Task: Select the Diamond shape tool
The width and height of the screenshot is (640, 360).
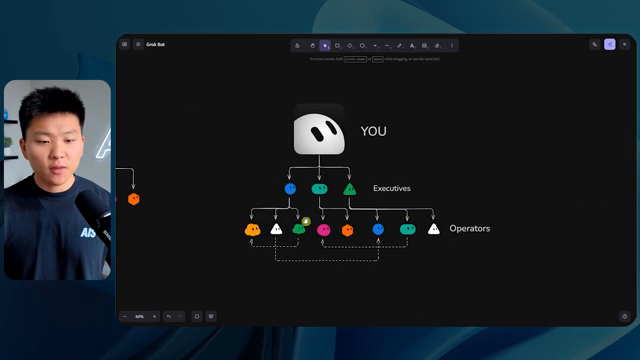Action: pyautogui.click(x=350, y=46)
